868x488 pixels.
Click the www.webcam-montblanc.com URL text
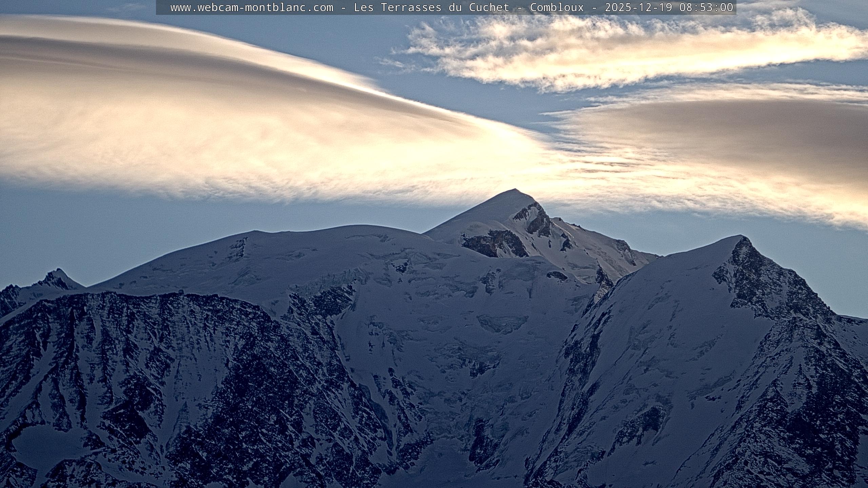coord(252,7)
